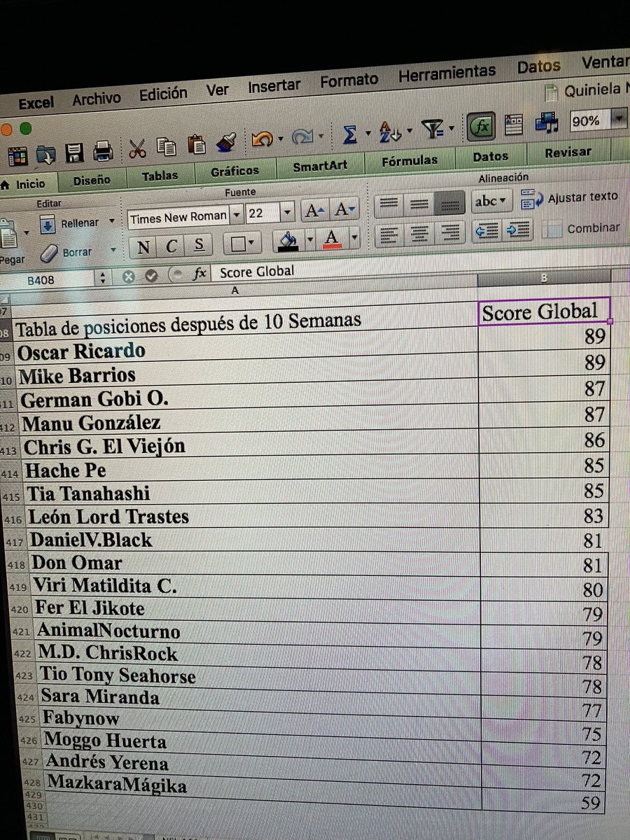Click the Open file folder icon
Viewport: 630px width, 840px height.
[45, 155]
